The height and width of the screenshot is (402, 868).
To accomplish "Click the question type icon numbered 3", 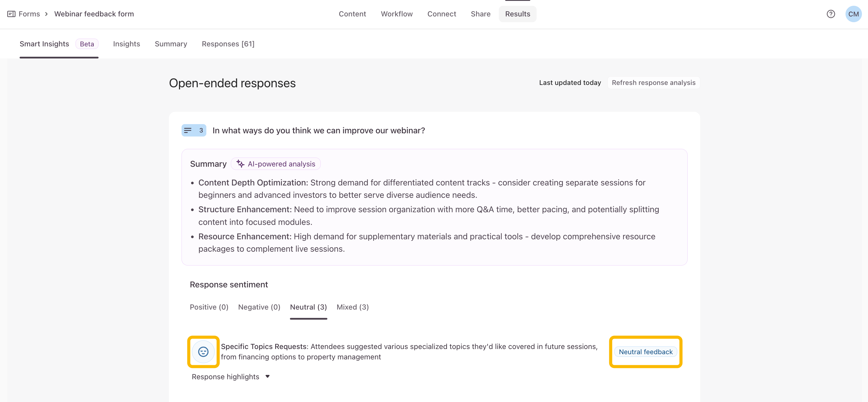I will point(194,130).
